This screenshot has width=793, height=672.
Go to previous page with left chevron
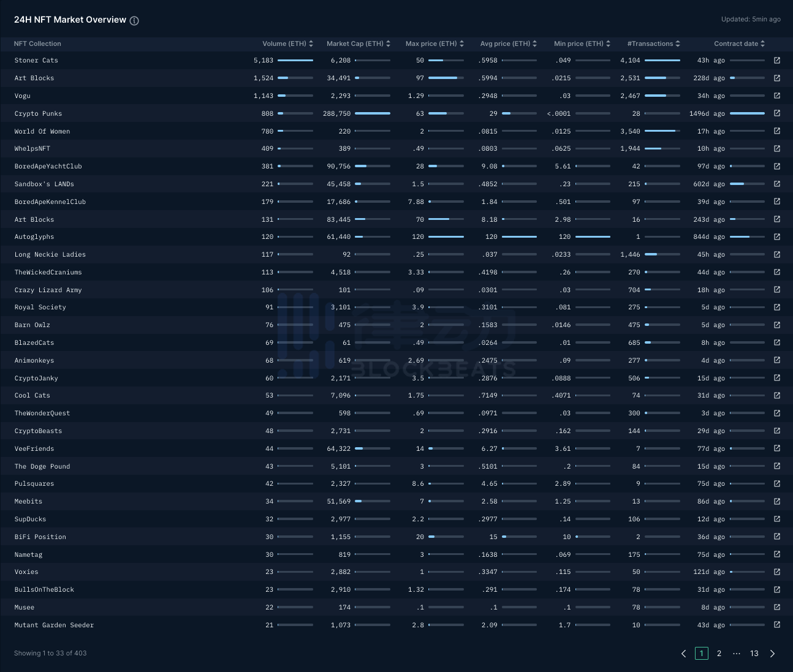tap(684, 654)
